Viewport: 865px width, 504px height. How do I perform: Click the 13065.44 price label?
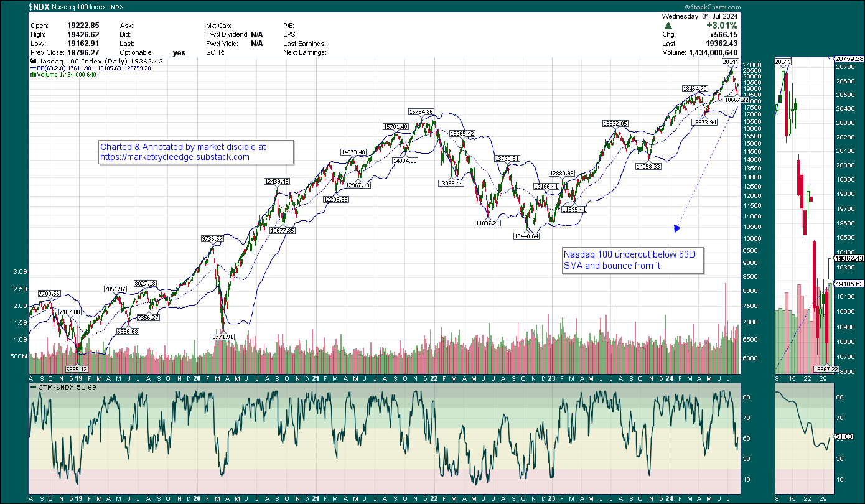coord(451,183)
